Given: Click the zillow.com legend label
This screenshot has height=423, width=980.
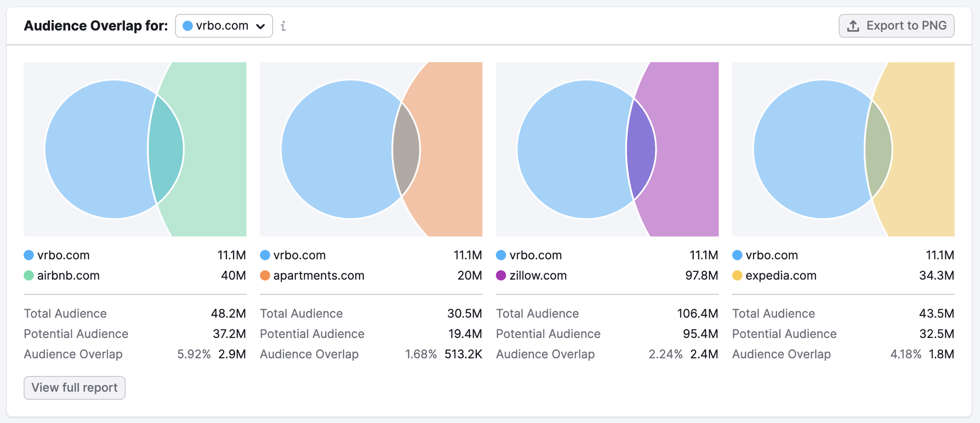Looking at the screenshot, I should 538,275.
